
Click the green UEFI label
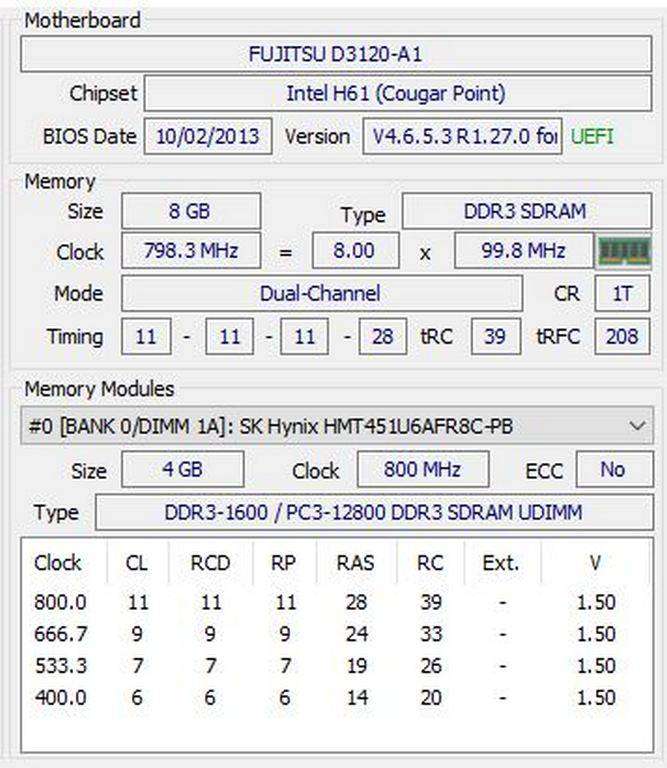[x=592, y=136]
